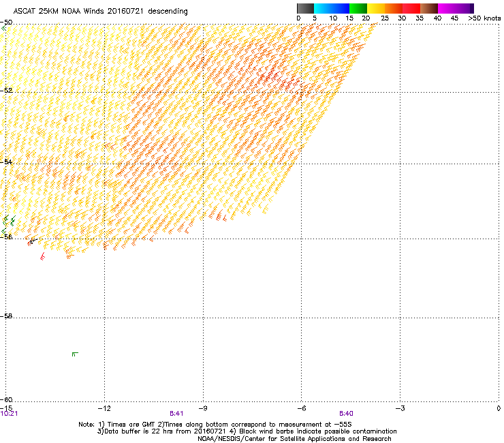Click the '-15' longitude axis label
Image resolution: width=504 pixels, height=443 pixels.
(6, 408)
